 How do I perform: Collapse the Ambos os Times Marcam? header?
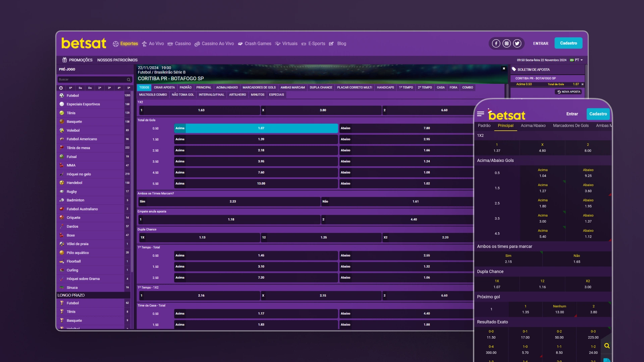305,193
